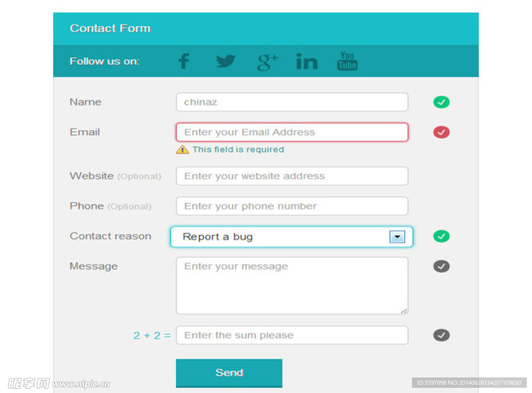
Task: Click the yellow warning triangle icon
Action: tap(182, 150)
